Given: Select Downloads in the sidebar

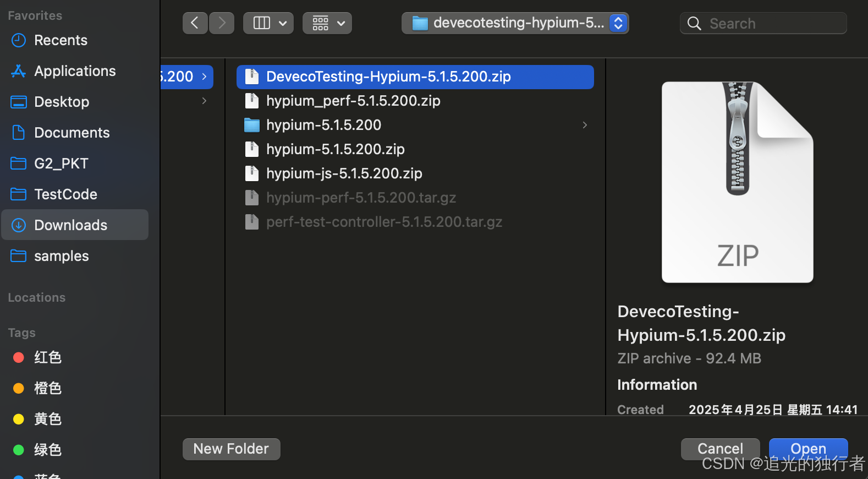Looking at the screenshot, I should (x=75, y=225).
